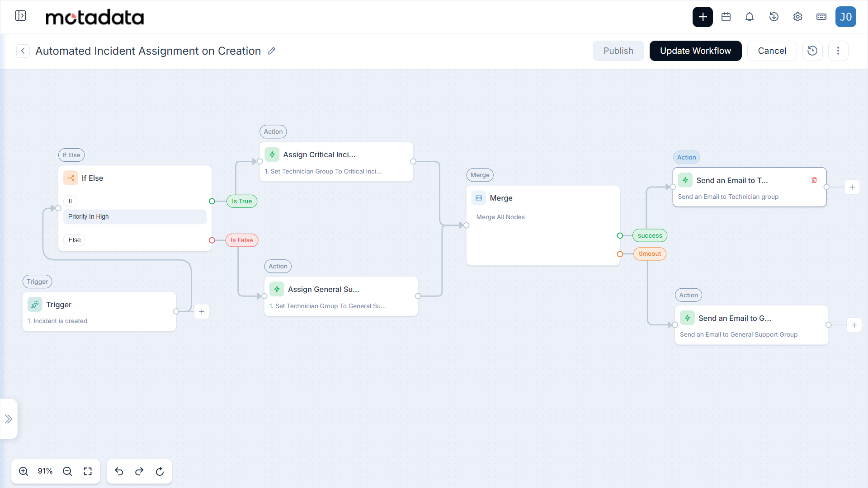Click 'Merge All Nodes' text
Viewport: 868px width, 488px height.
tap(500, 217)
